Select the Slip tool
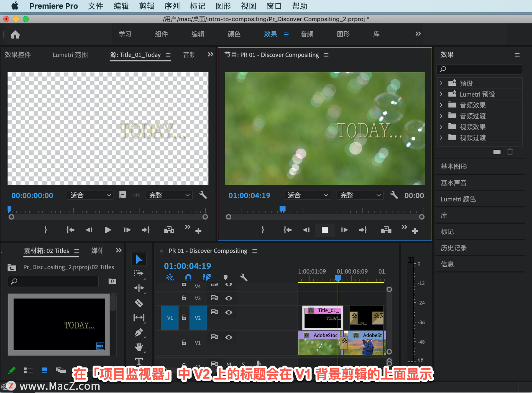The height and width of the screenshot is (393, 532). click(x=139, y=317)
